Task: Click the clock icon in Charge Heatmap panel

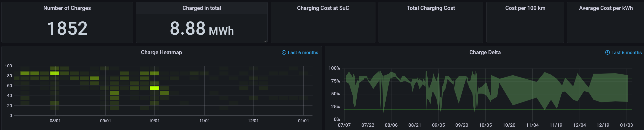Action: pos(284,52)
